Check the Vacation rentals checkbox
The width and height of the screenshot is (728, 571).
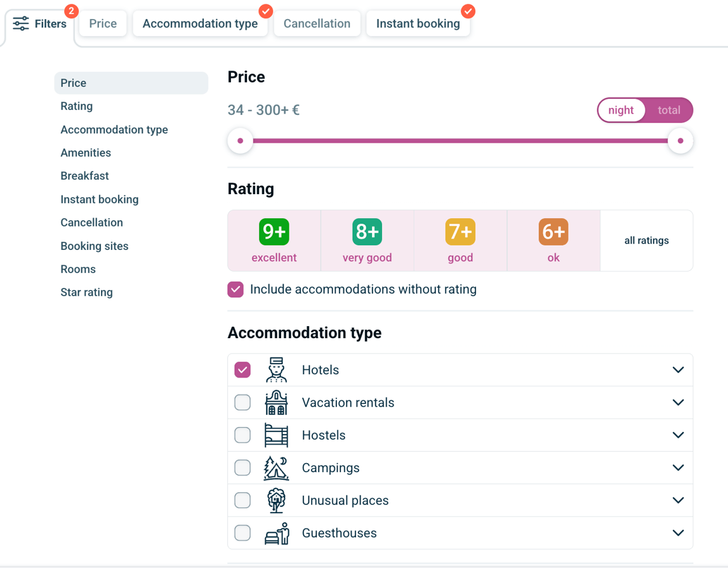pyautogui.click(x=242, y=403)
